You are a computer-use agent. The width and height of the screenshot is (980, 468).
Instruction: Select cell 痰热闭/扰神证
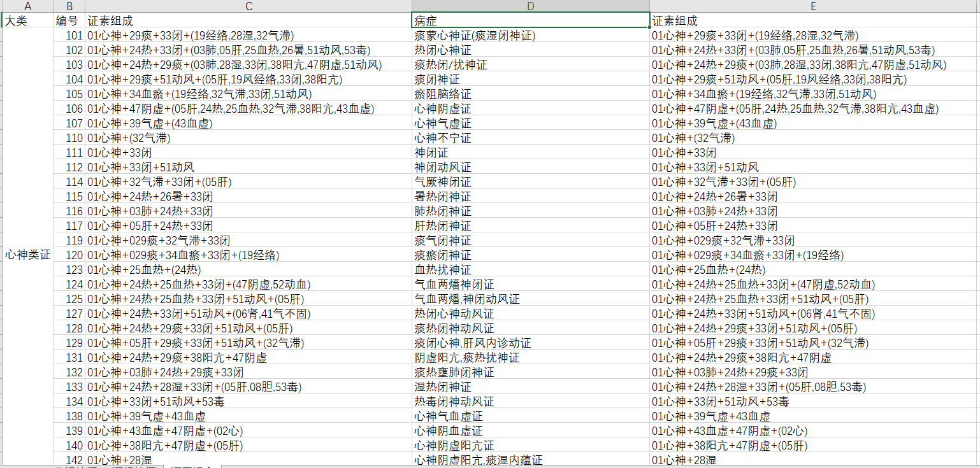tap(531, 65)
